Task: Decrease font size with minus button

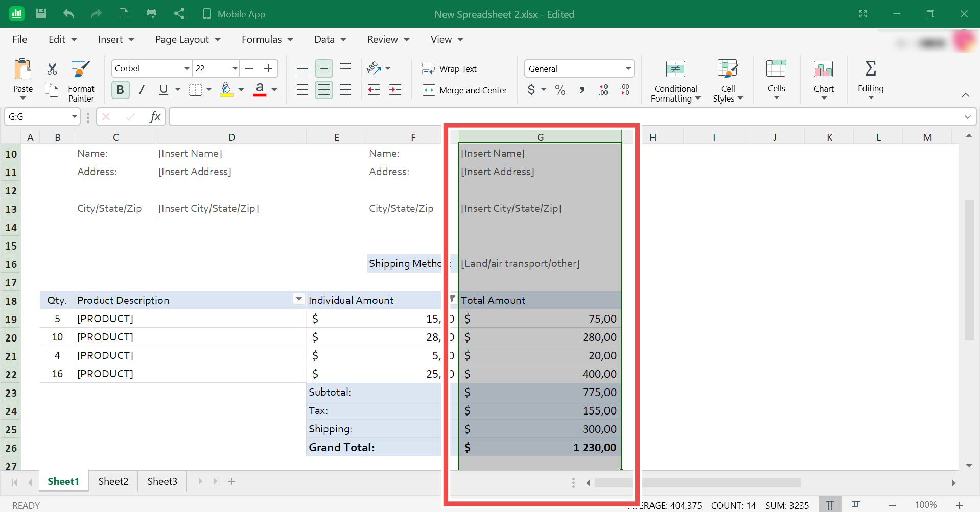Action: [249, 68]
